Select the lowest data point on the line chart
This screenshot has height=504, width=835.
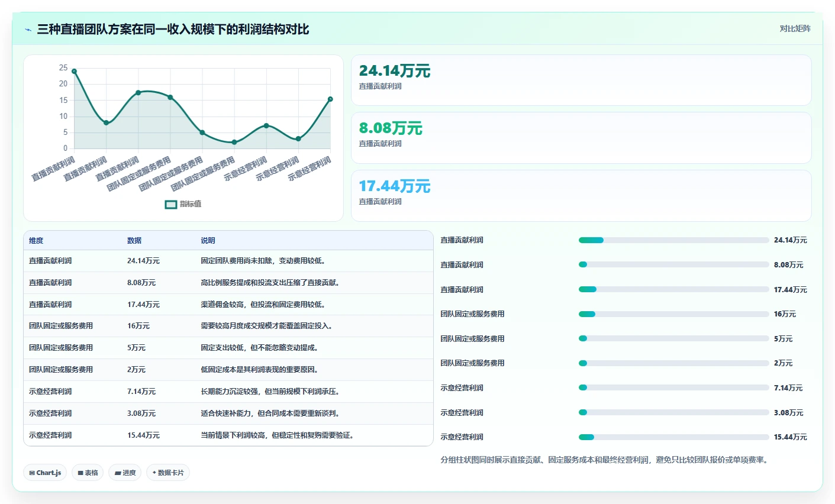click(234, 142)
